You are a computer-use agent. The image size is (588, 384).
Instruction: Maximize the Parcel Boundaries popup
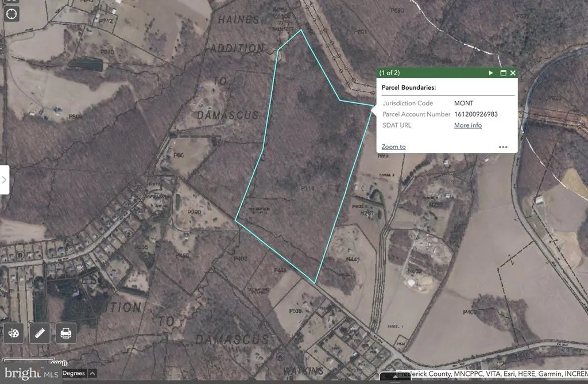pyautogui.click(x=503, y=73)
